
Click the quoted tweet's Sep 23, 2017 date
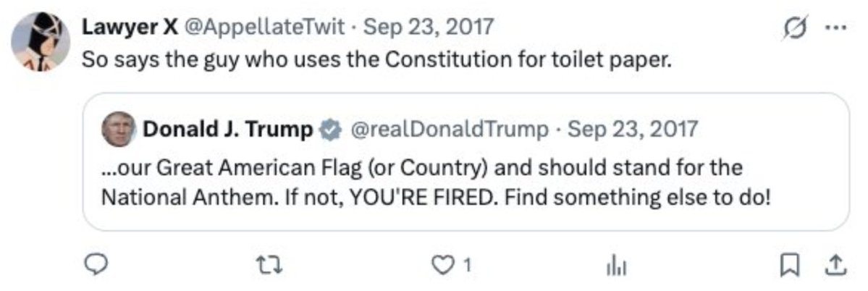coord(633,130)
